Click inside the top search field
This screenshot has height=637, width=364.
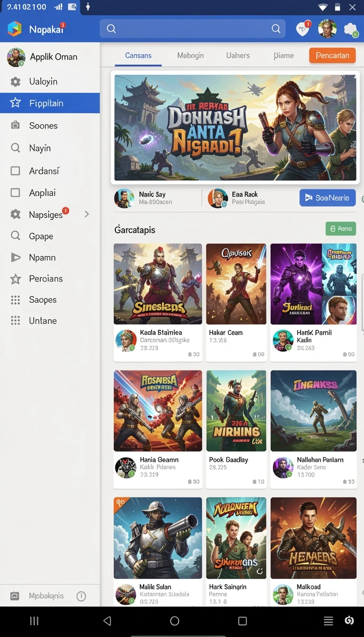pyautogui.click(x=192, y=29)
